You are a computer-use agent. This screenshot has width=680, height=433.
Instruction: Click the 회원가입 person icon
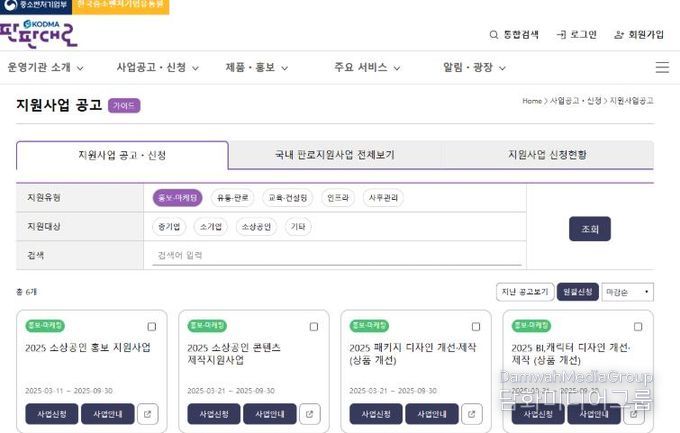pos(619,35)
